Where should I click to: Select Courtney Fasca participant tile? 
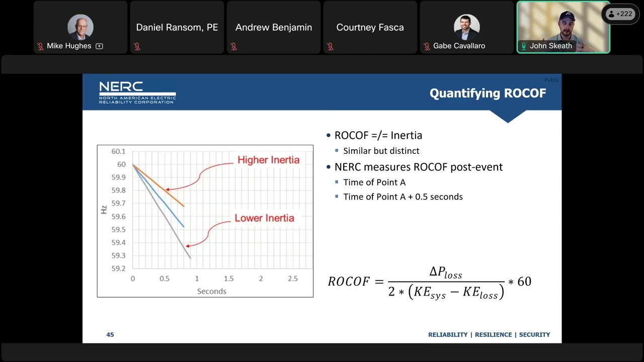(370, 27)
